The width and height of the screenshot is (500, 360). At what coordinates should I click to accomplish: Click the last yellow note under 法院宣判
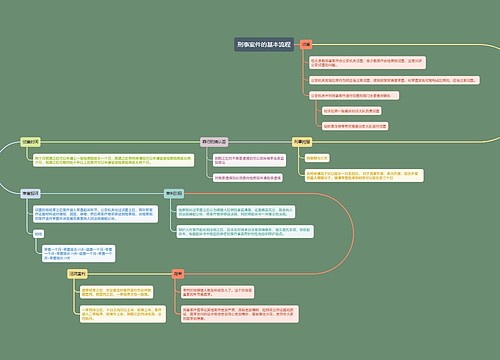123,314
